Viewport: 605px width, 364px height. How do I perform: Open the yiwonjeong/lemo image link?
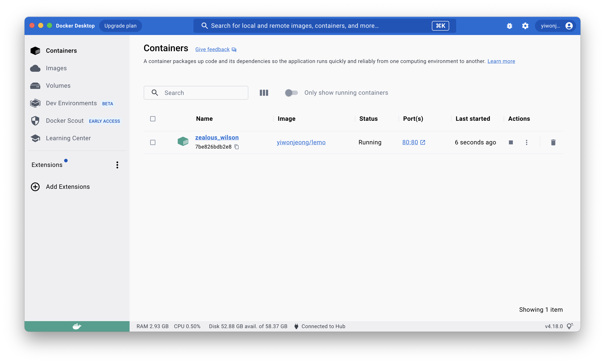(x=301, y=142)
